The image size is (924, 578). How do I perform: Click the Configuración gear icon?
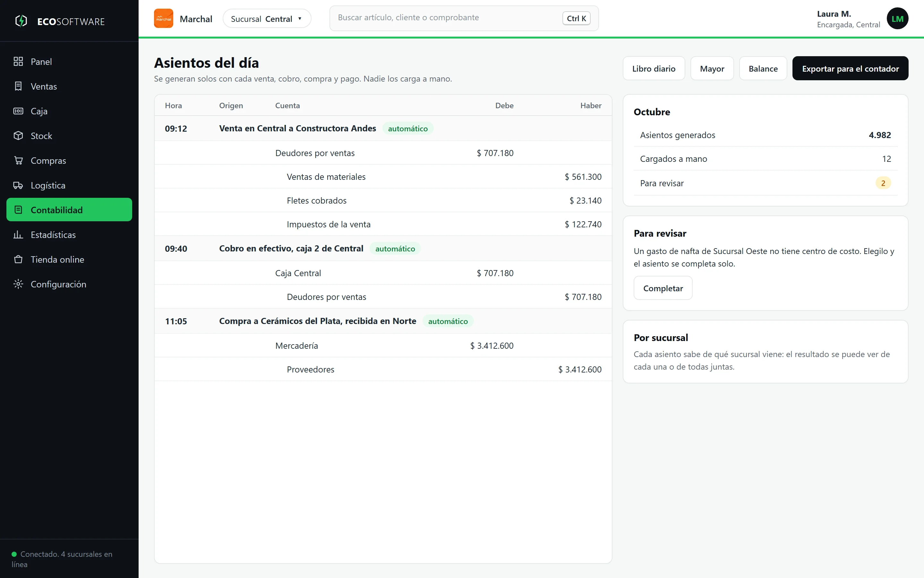coord(18,284)
